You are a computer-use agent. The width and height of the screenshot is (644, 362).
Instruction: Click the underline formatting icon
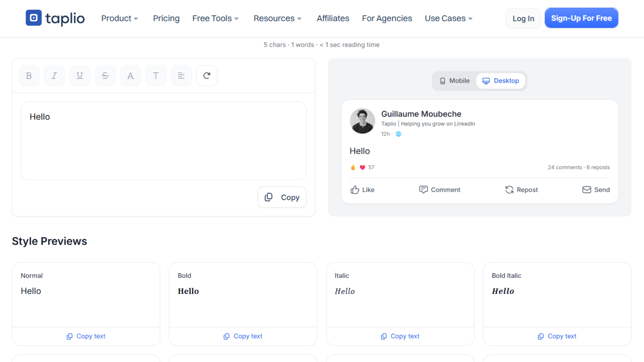coord(80,75)
